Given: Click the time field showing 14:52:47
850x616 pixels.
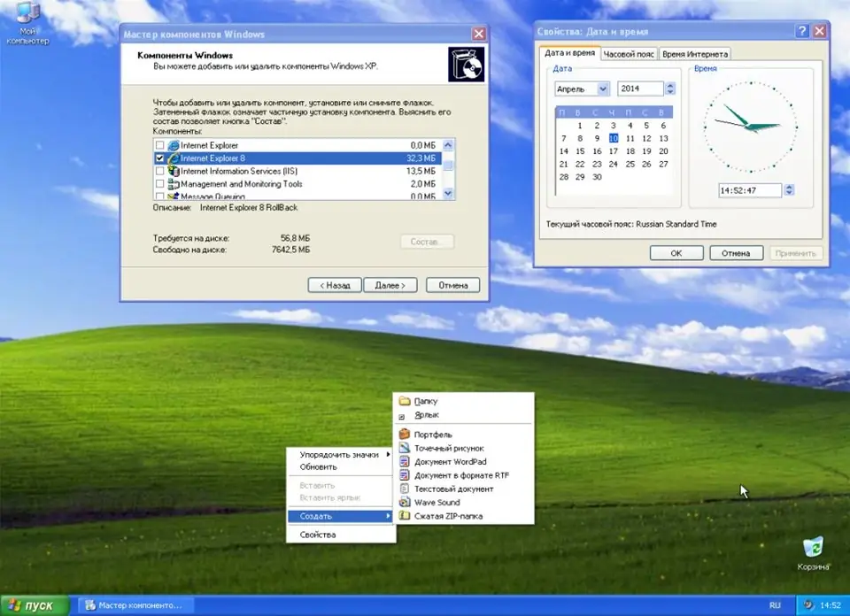Looking at the screenshot, I should click(x=750, y=190).
